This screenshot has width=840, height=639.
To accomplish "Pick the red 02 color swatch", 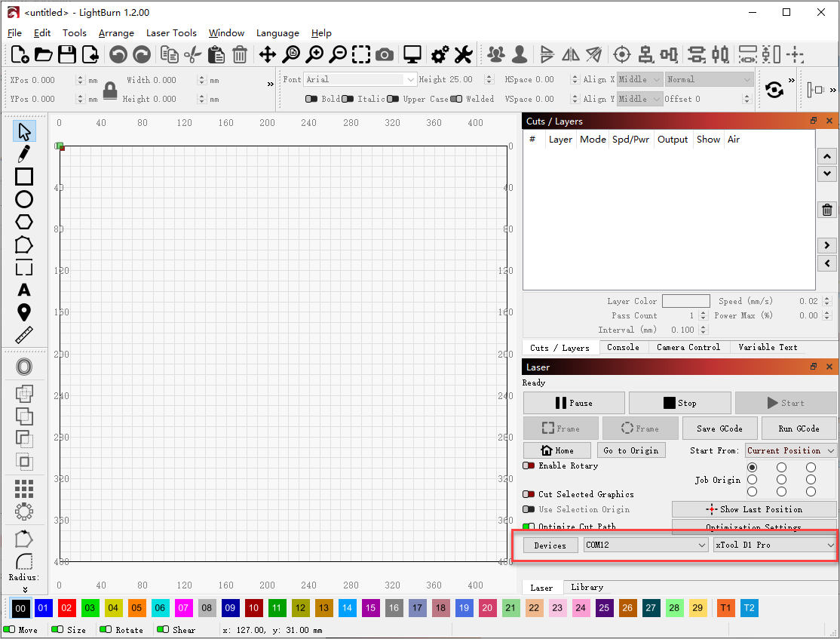I will (x=67, y=608).
